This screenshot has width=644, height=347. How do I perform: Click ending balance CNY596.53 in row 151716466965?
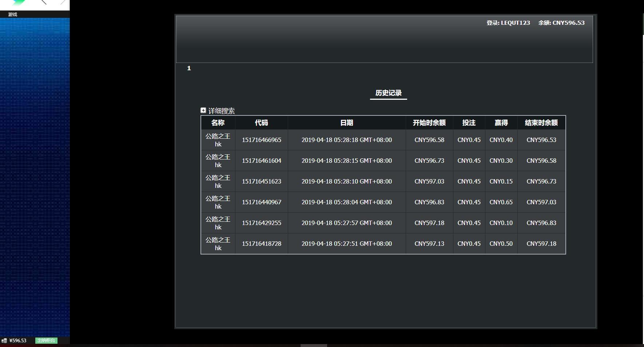(541, 140)
